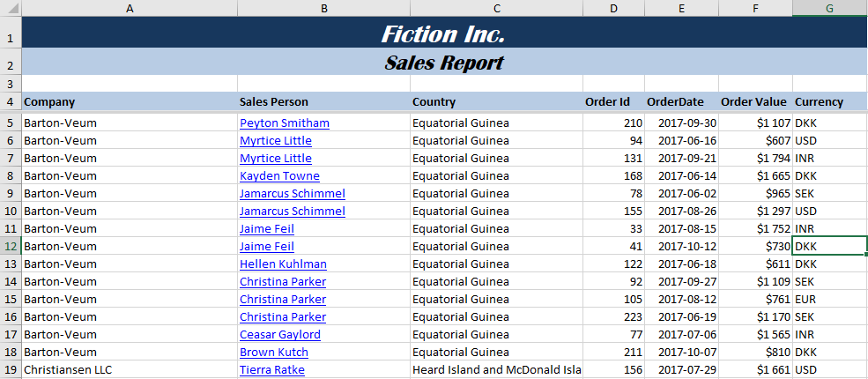Select the EUR currency cell
This screenshot has height=379, width=868.
(x=828, y=300)
